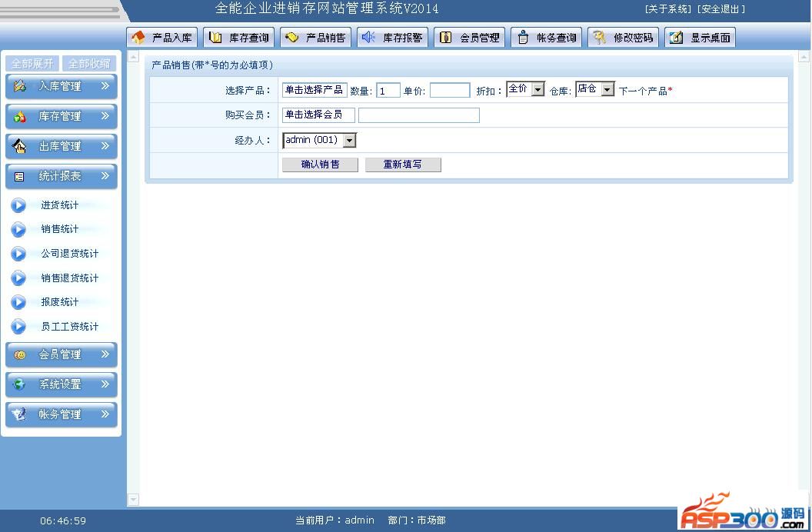Click the arrow icon beside 销售统计

point(18,229)
